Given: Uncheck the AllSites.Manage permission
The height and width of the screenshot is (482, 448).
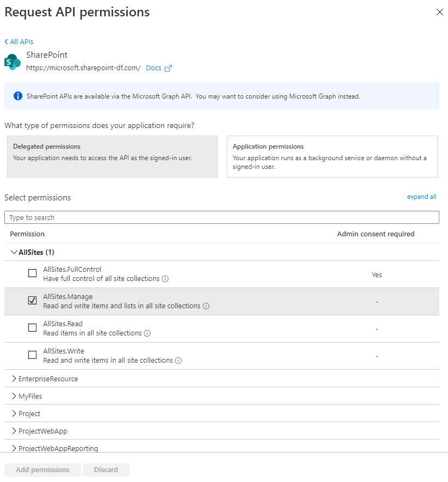Looking at the screenshot, I should click(33, 301).
